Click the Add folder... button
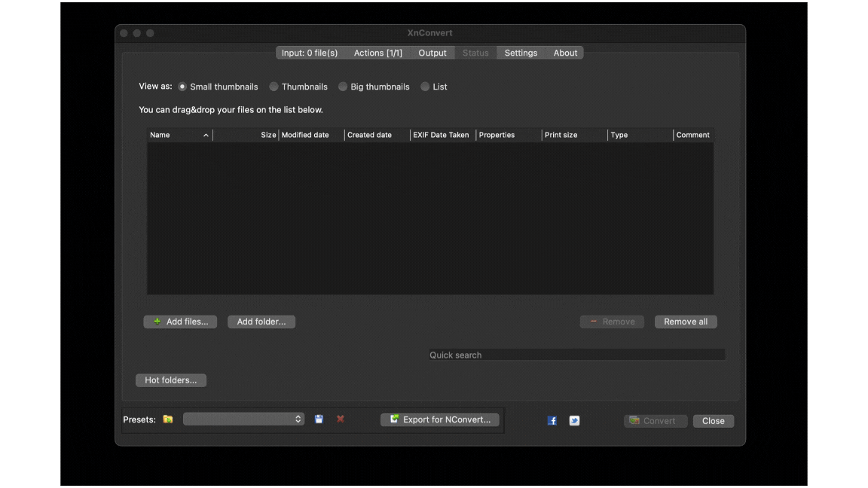 tap(261, 322)
